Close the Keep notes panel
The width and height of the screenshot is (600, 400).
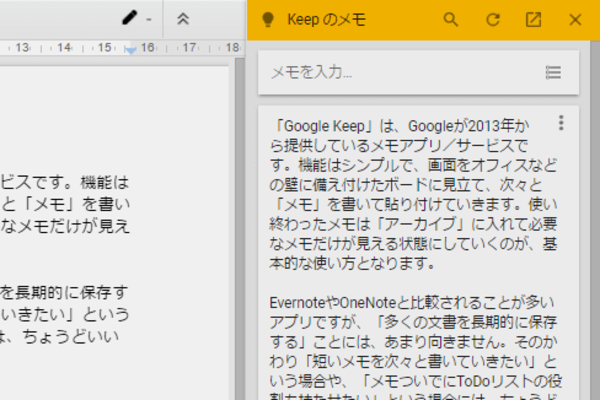tap(575, 20)
